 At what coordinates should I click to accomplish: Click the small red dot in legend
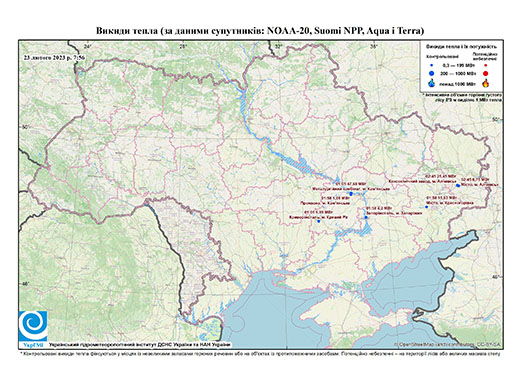tap(485, 65)
